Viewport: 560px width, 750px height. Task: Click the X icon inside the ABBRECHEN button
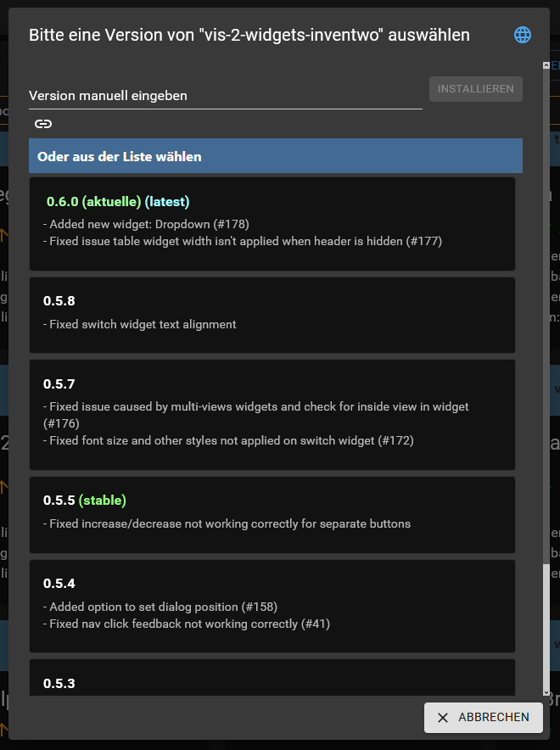[442, 717]
